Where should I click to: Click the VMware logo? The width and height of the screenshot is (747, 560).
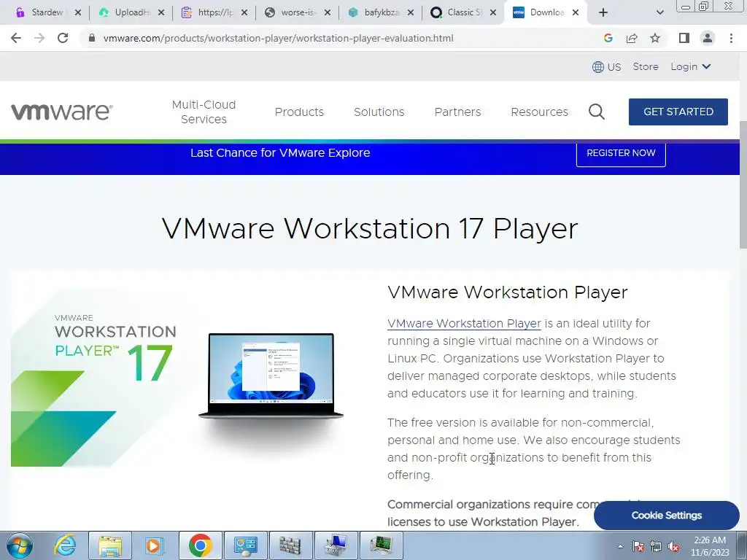coord(62,112)
